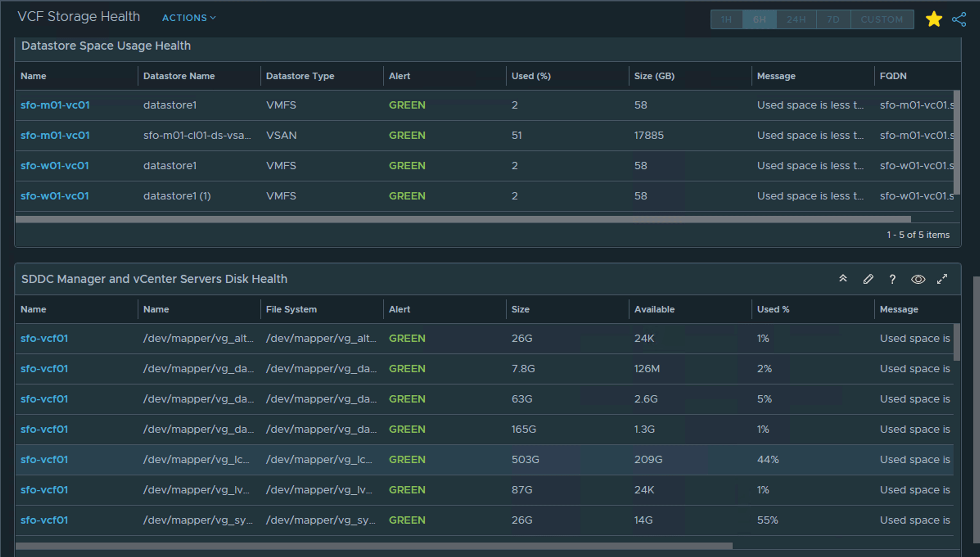Screen dimensions: 980x557
Task: Sort by Datastore Type column header
Action: point(300,76)
